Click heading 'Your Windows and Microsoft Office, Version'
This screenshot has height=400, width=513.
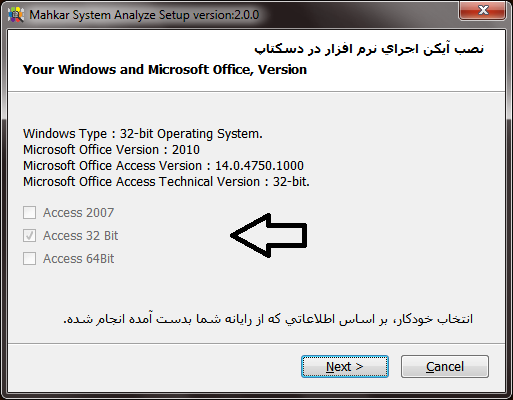tap(165, 70)
